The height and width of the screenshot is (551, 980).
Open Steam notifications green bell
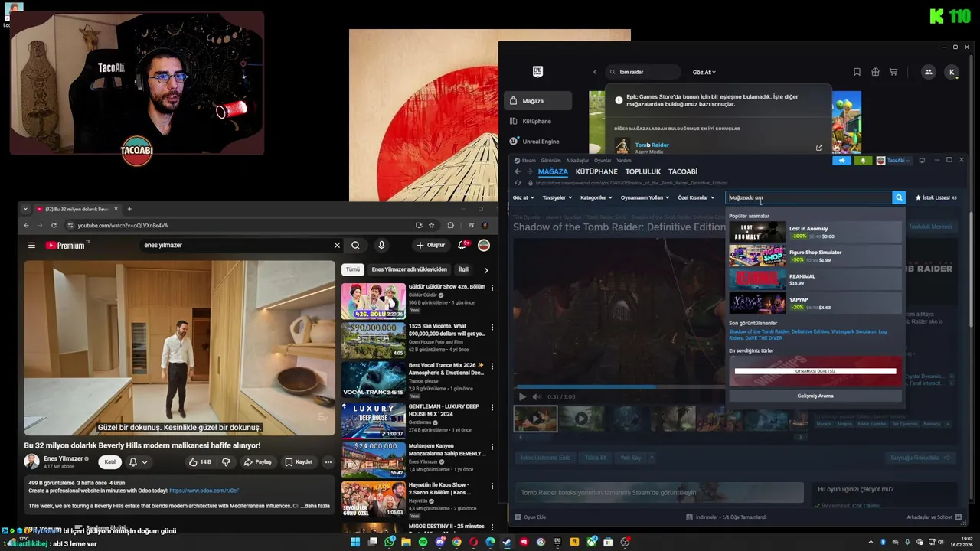pyautogui.click(x=863, y=161)
